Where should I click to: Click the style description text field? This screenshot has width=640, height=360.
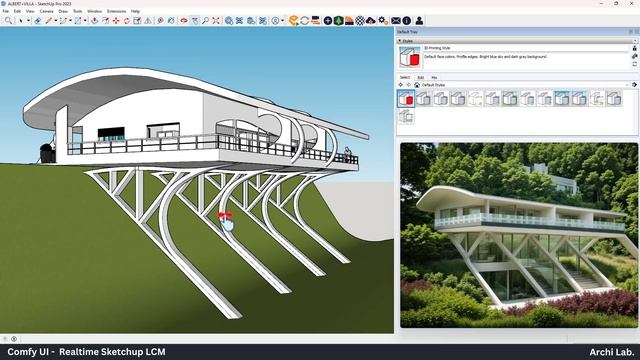526,60
